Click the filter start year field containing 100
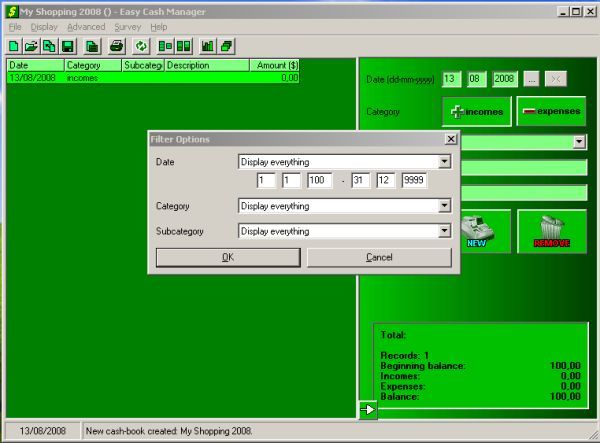 click(x=320, y=180)
